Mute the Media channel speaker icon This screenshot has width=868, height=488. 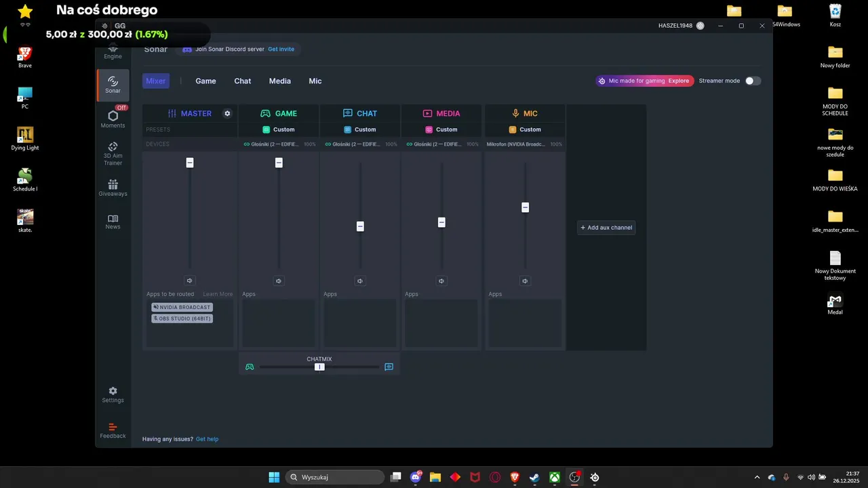click(x=441, y=281)
